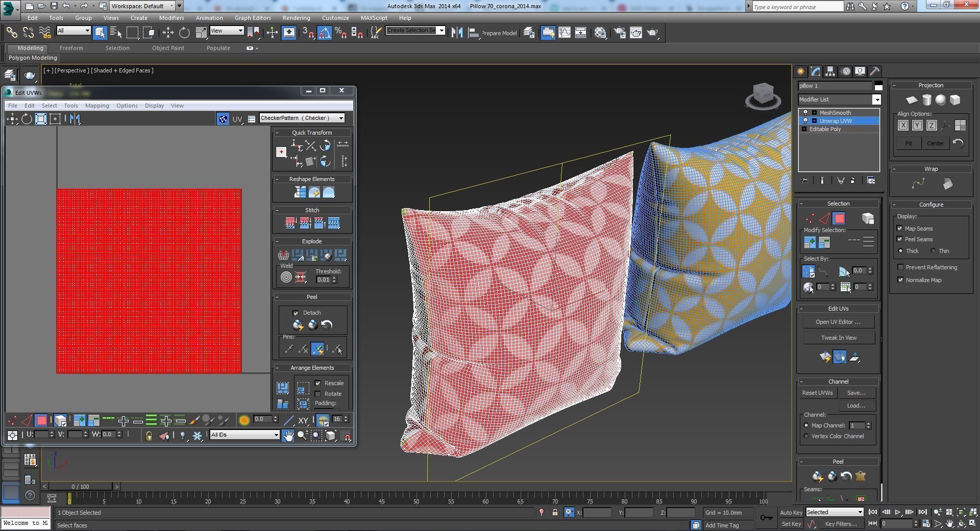Image resolution: width=980 pixels, height=531 pixels.
Task: Open the All IDs dropdown
Action: tap(244, 435)
